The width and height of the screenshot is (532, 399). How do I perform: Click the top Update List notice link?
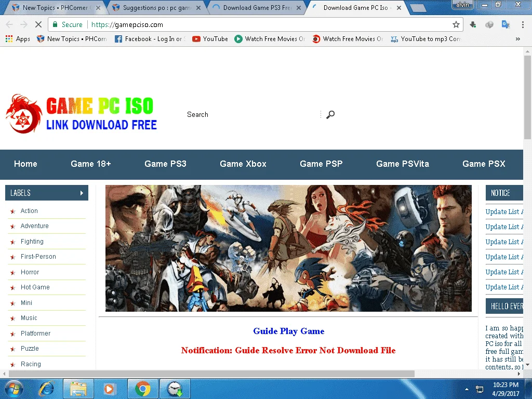click(504, 212)
